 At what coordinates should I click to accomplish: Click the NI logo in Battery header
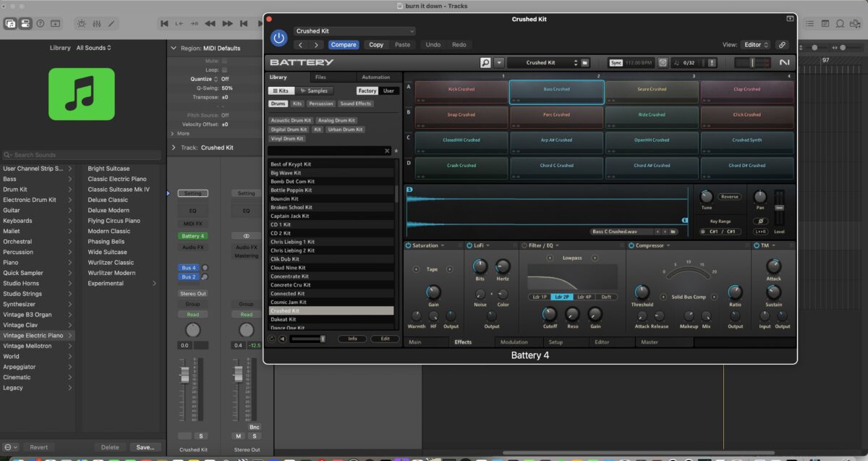click(x=785, y=63)
